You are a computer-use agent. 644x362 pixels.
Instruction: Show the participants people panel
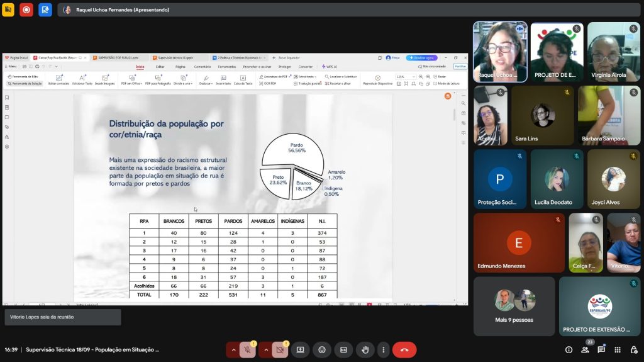[585, 349]
